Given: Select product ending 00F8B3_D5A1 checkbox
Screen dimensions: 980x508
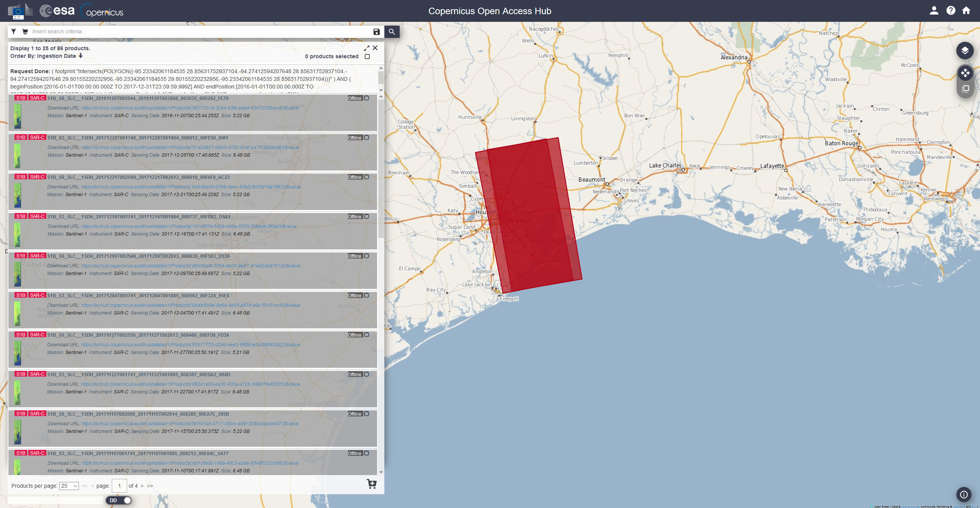Looking at the screenshot, I should (x=367, y=216).
